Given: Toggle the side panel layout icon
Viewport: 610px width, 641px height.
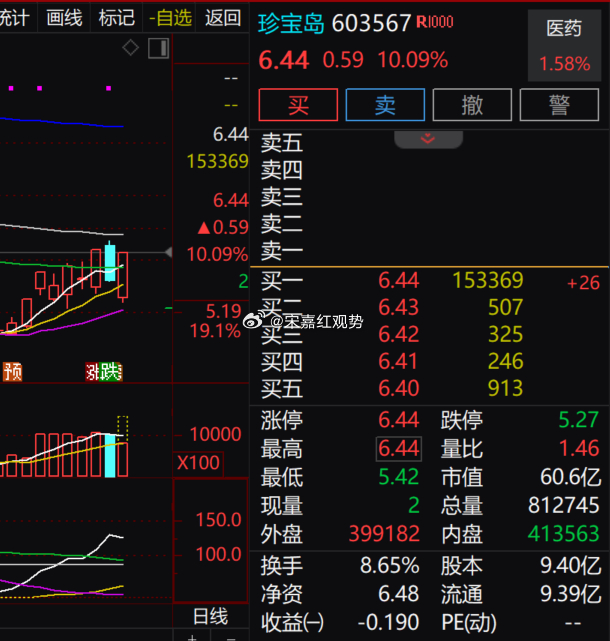Looking at the screenshot, I should click(159, 48).
